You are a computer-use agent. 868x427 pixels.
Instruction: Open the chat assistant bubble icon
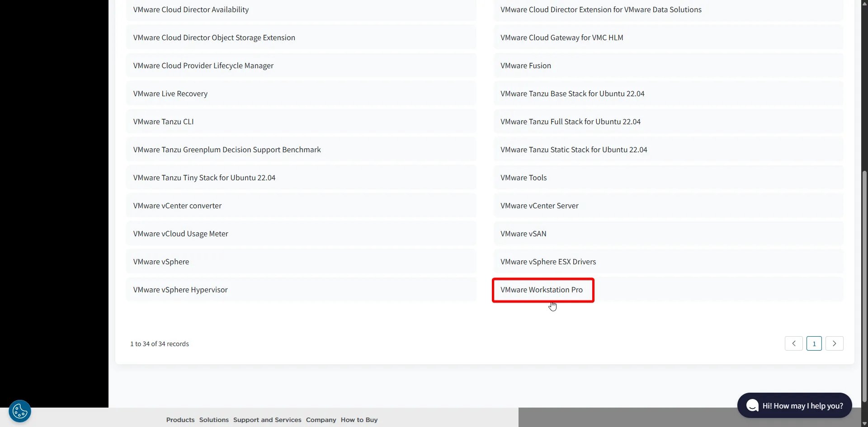pyautogui.click(x=752, y=405)
